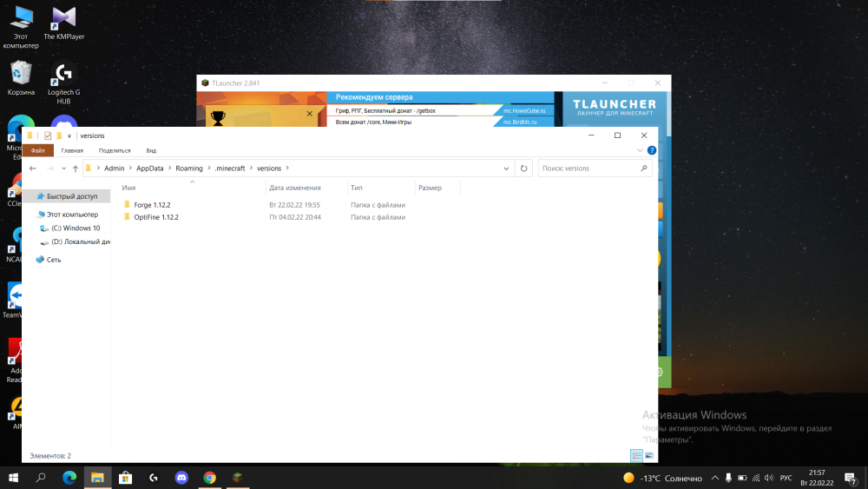This screenshot has height=489, width=868.
Task: Open The KMPlayer desktop shortcut
Action: pos(63,23)
